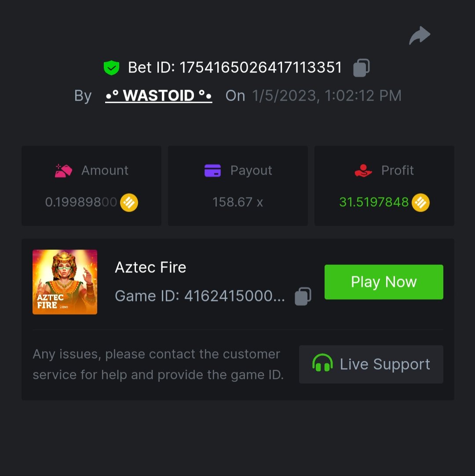Open WASTOID user profile link

point(159,95)
